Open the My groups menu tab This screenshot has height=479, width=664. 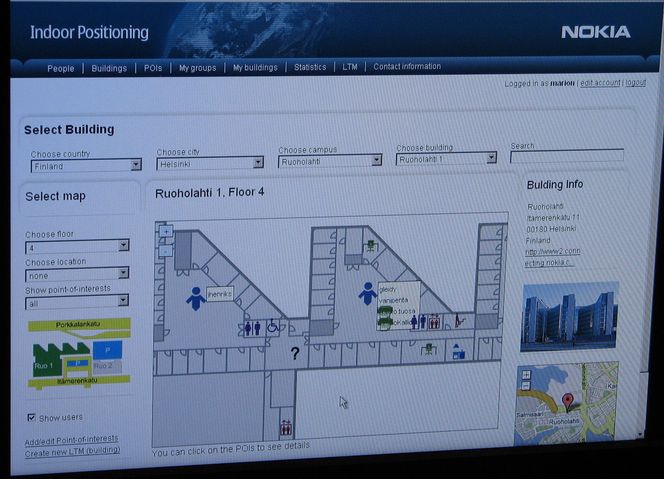click(197, 68)
